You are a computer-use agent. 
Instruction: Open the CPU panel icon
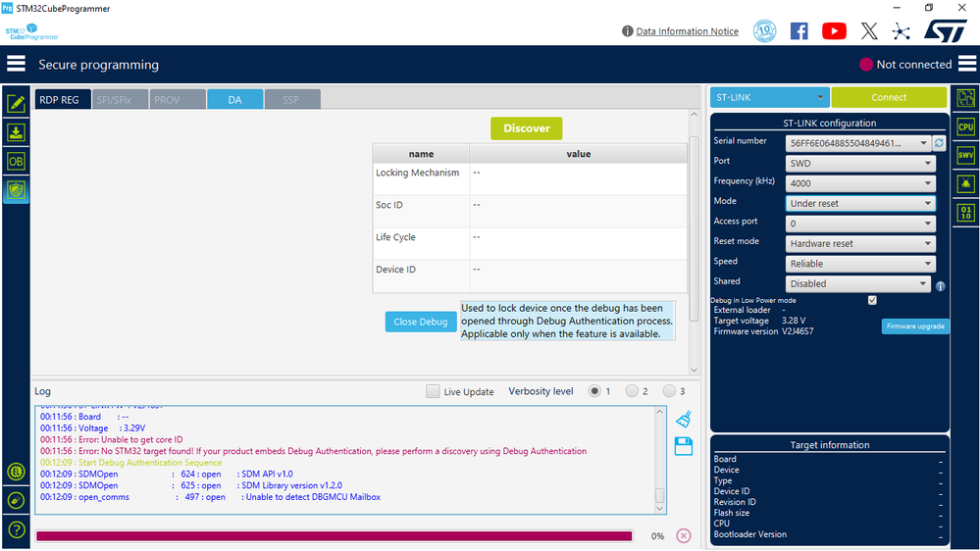point(965,126)
